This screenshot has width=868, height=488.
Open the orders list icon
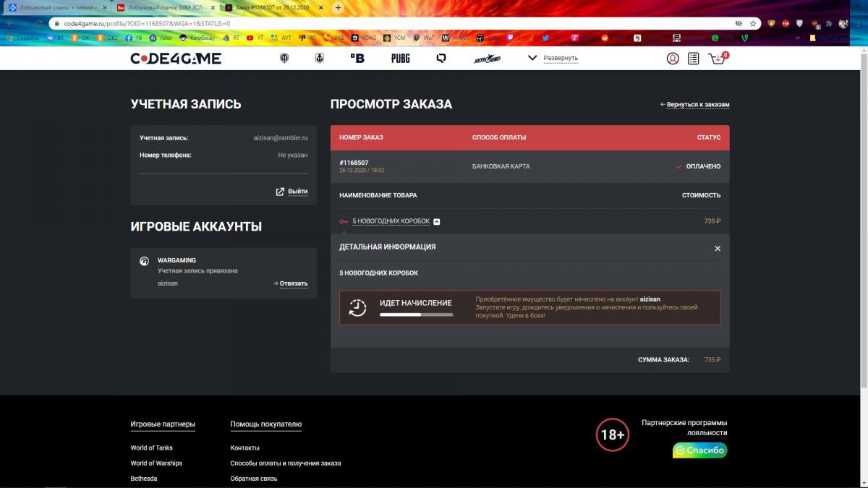click(x=694, y=59)
